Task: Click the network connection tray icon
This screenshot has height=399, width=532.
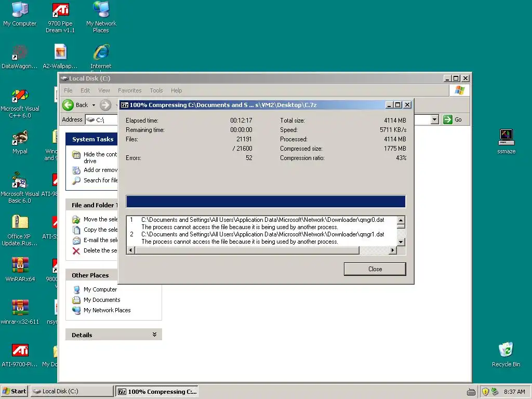Action: pyautogui.click(x=495, y=392)
